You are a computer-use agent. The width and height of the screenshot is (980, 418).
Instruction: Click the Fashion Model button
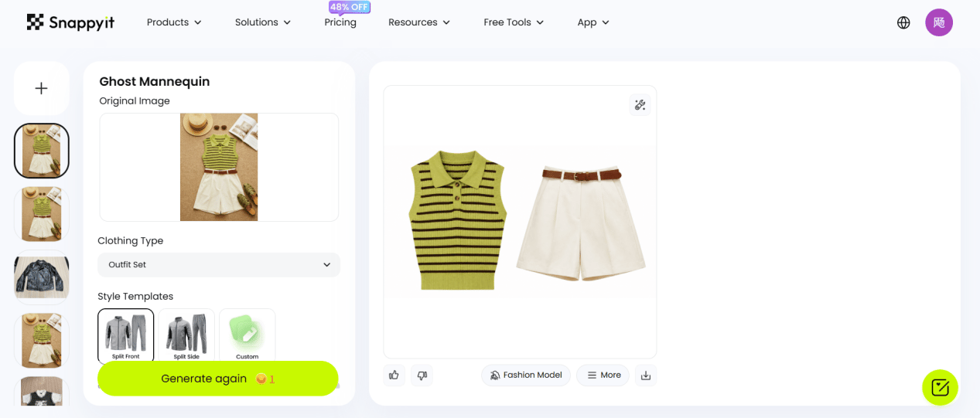click(526, 376)
